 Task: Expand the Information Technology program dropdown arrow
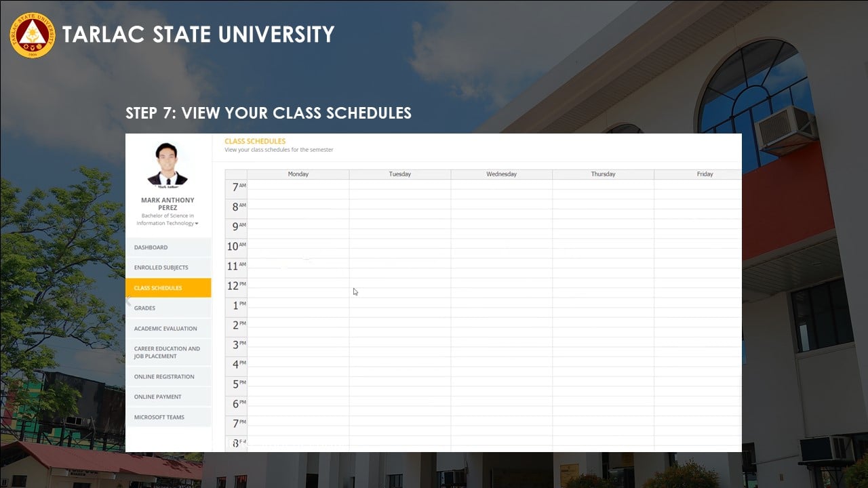[x=197, y=224]
